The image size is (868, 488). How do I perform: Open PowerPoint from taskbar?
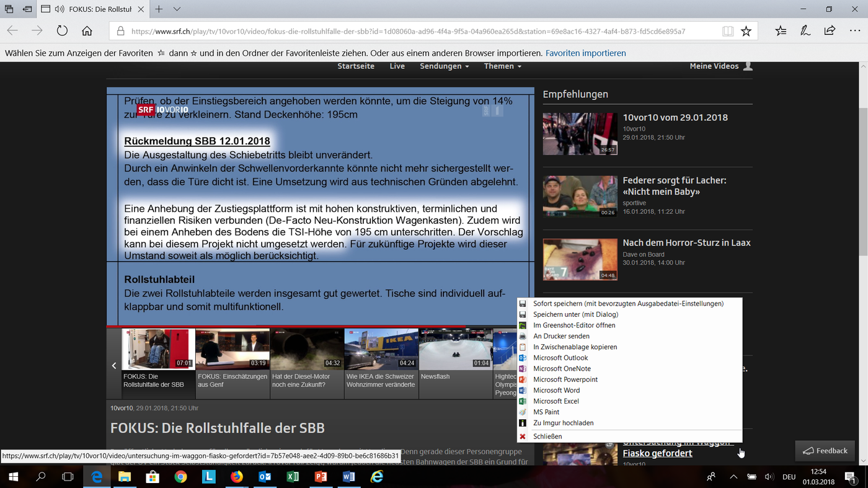[x=321, y=477]
